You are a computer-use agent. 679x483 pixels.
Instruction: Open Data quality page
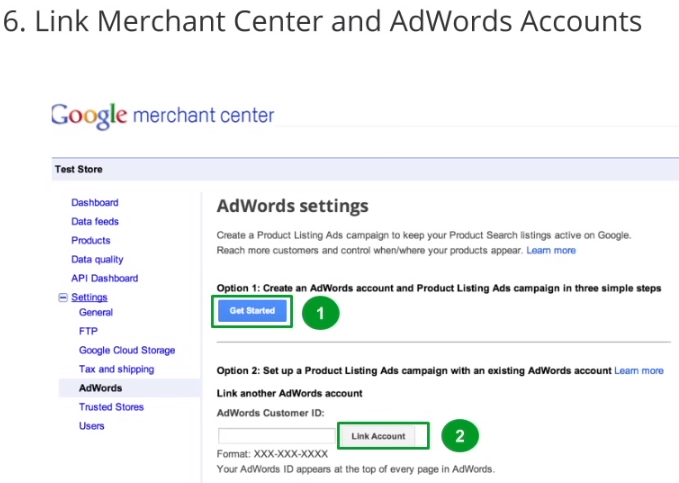(97, 259)
